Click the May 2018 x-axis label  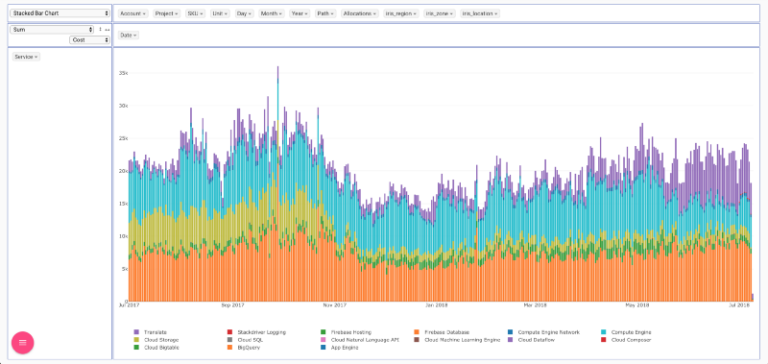[x=637, y=305]
